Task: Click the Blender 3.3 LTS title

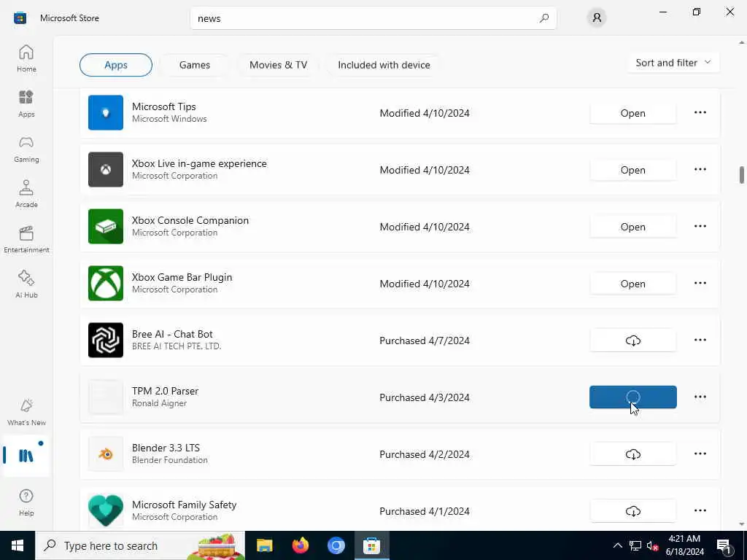Action: click(x=166, y=448)
